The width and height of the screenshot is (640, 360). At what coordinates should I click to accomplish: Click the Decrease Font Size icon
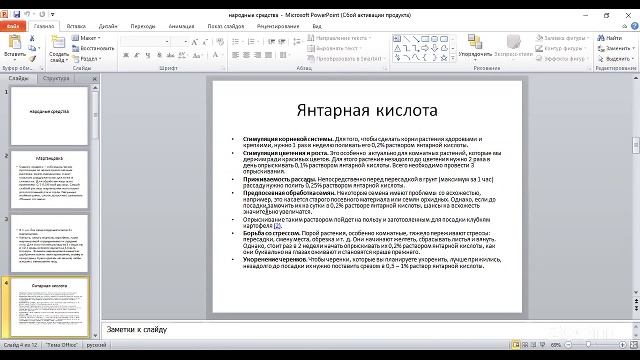[205, 42]
